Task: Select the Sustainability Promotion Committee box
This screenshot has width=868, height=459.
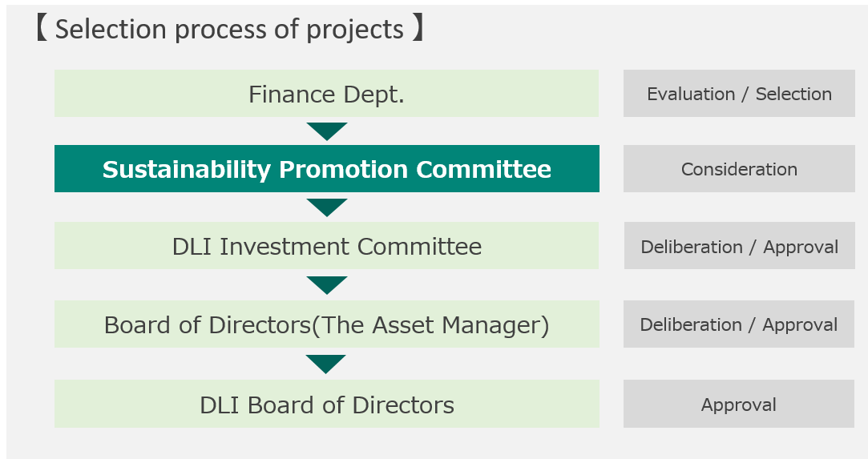Action: point(327,169)
